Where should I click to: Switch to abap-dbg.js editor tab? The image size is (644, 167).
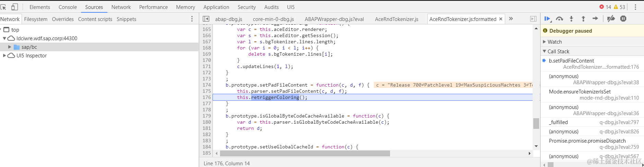pos(229,19)
